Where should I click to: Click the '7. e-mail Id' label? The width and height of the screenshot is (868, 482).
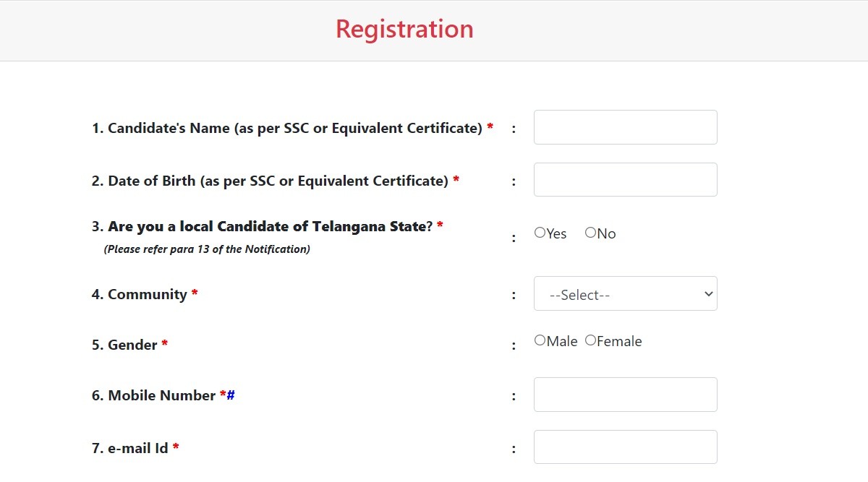click(x=130, y=449)
